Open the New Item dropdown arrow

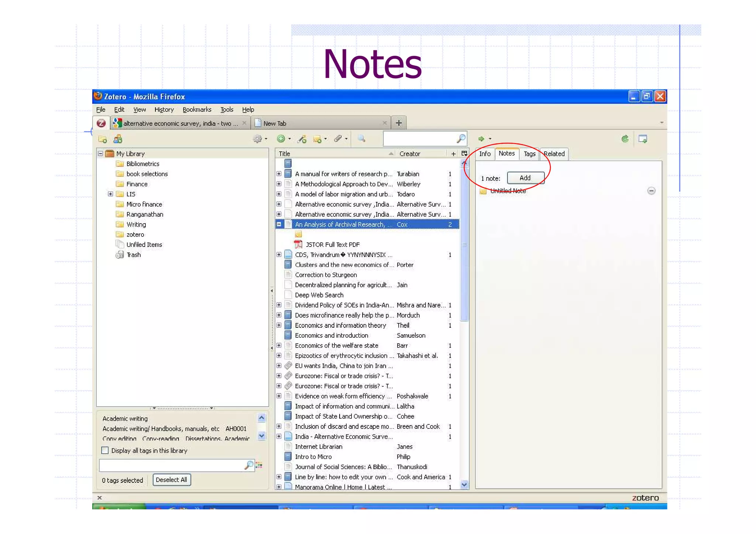tap(290, 139)
